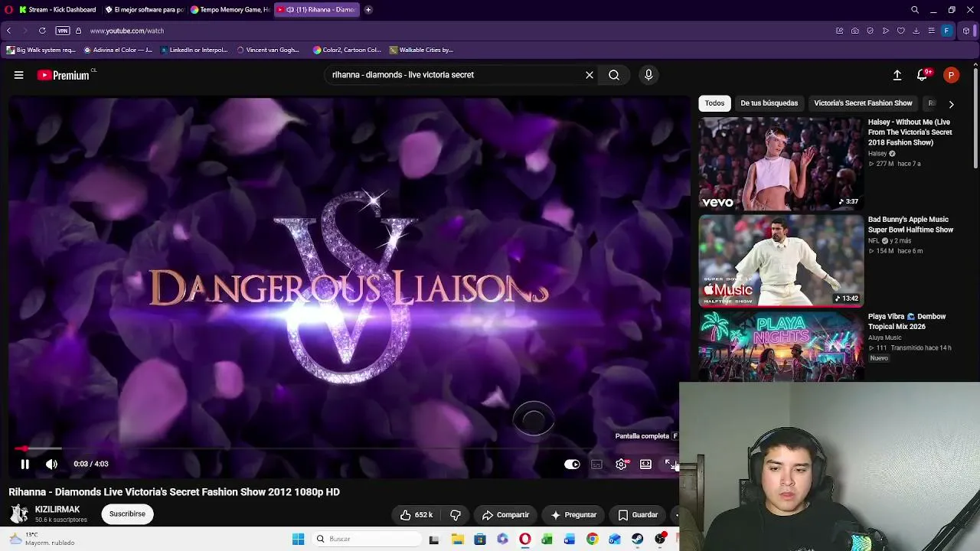Screen dimensions: 980x551
Task: Open KIZILIRMAK channel avatar
Action: point(19,514)
